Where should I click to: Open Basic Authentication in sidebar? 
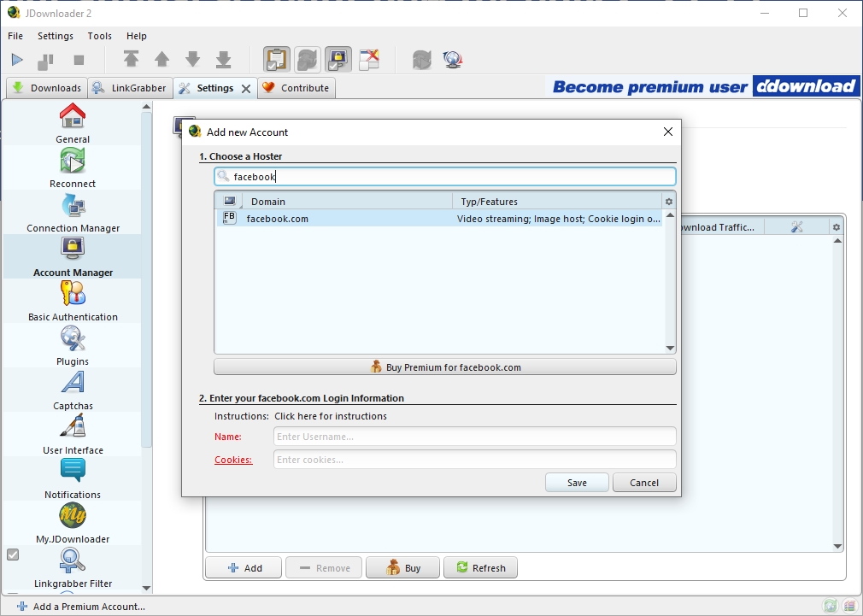[x=73, y=301]
